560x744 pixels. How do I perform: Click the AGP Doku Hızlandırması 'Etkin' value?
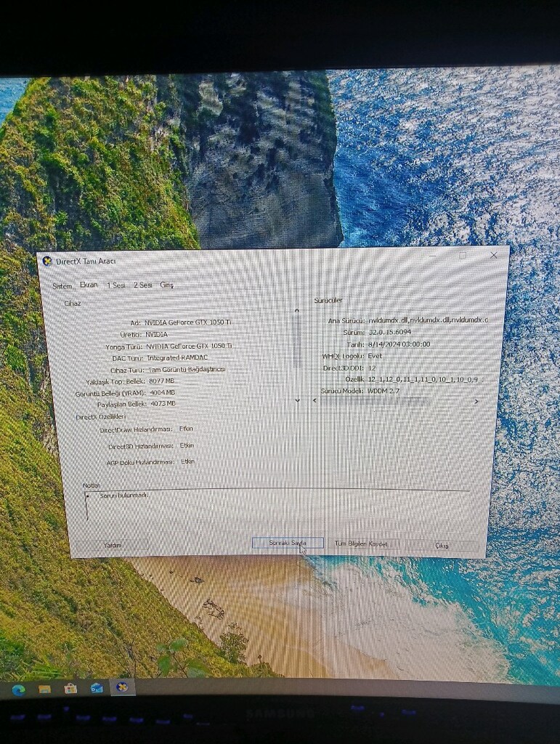click(x=187, y=461)
